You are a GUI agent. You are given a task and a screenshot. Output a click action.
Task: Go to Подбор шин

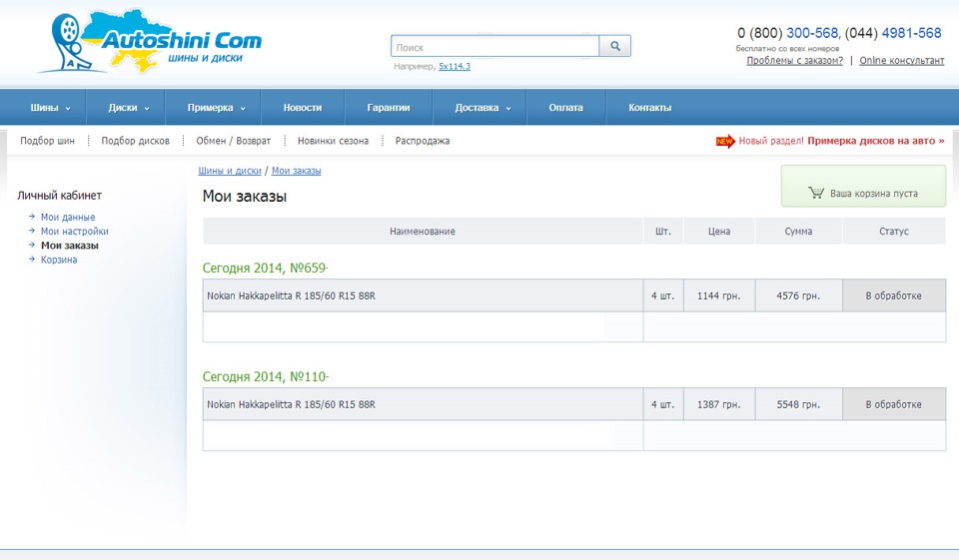(x=47, y=141)
